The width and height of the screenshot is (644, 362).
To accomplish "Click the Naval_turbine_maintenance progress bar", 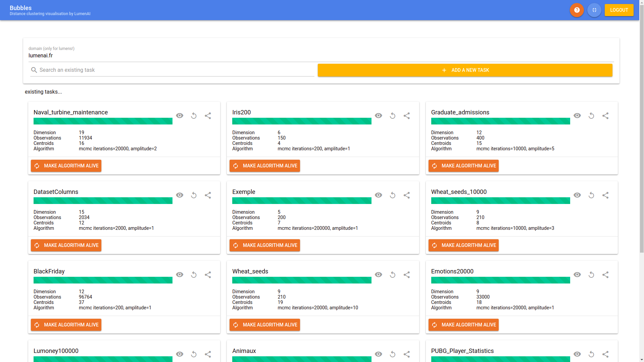I will click(x=103, y=121).
